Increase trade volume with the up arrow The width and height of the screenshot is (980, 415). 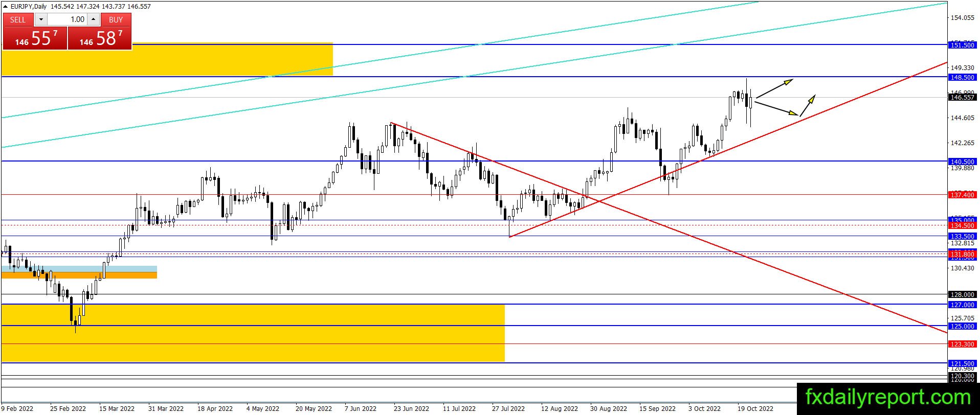[x=93, y=19]
